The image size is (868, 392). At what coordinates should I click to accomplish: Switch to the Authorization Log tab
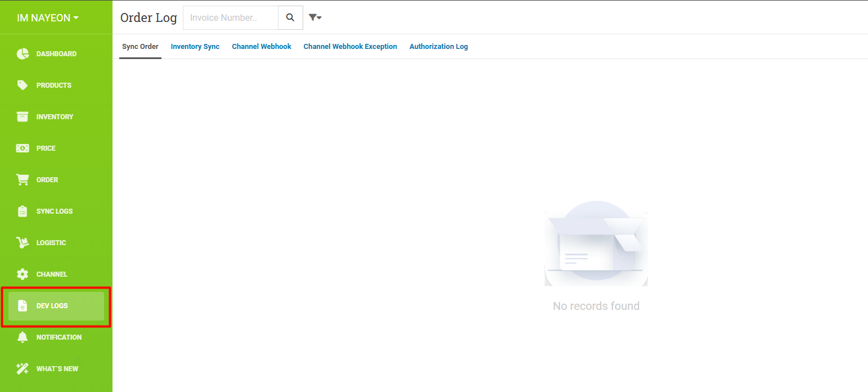pos(439,47)
